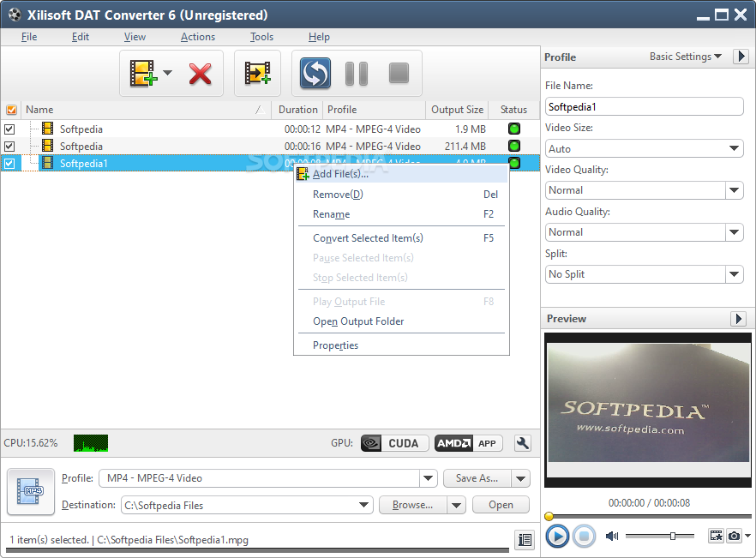Sort list by Name column header
756x558 pixels.
[x=146, y=110]
